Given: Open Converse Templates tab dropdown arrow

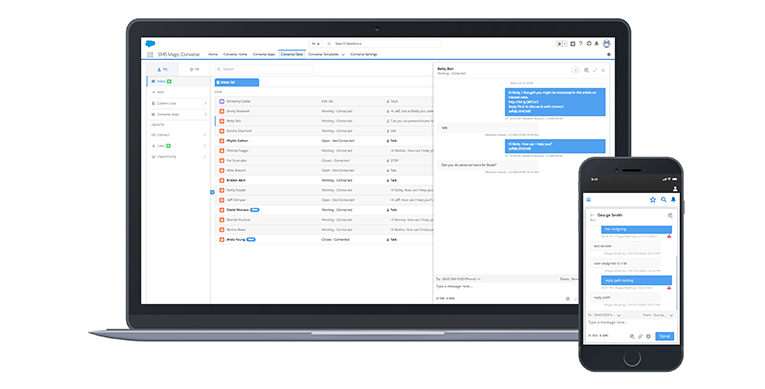Looking at the screenshot, I should tap(343, 55).
